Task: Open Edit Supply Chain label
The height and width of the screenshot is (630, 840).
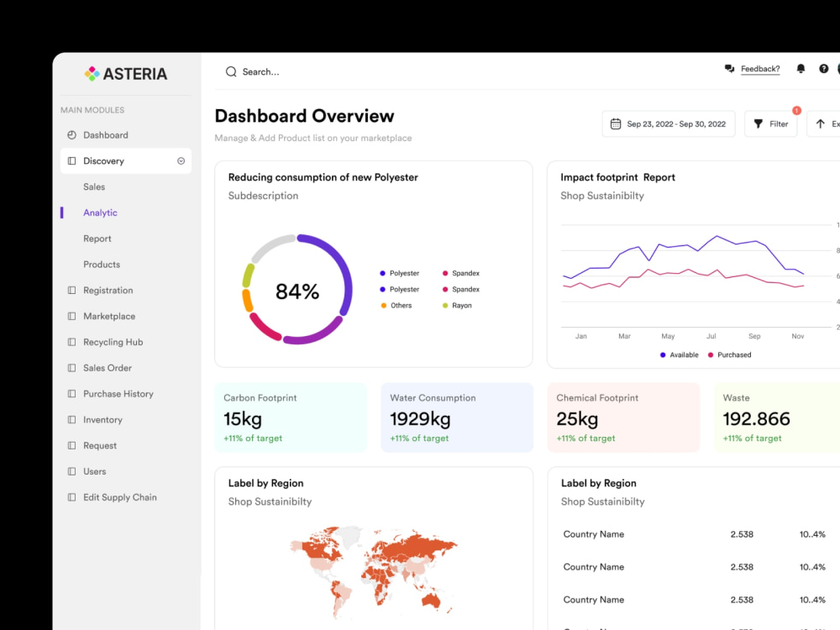Action: click(120, 497)
